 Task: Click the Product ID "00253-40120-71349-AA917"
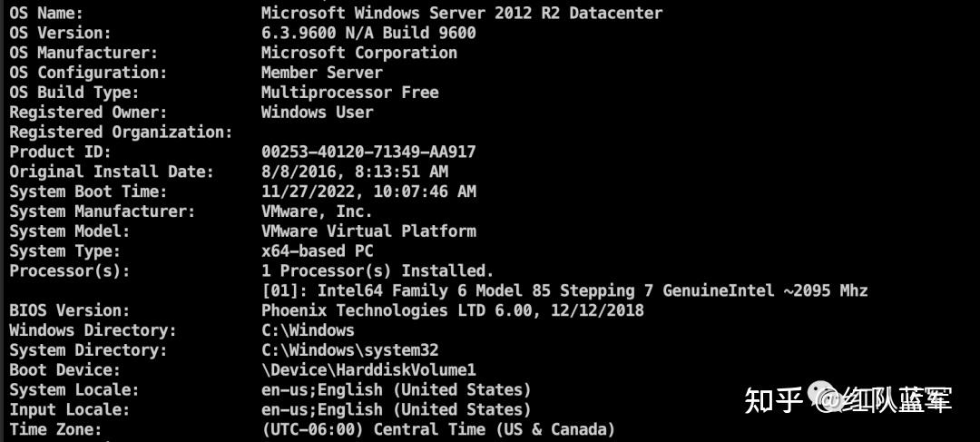coord(368,152)
